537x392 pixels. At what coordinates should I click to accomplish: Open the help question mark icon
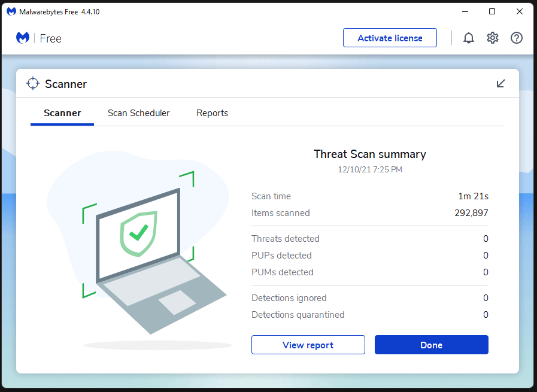pyautogui.click(x=517, y=38)
